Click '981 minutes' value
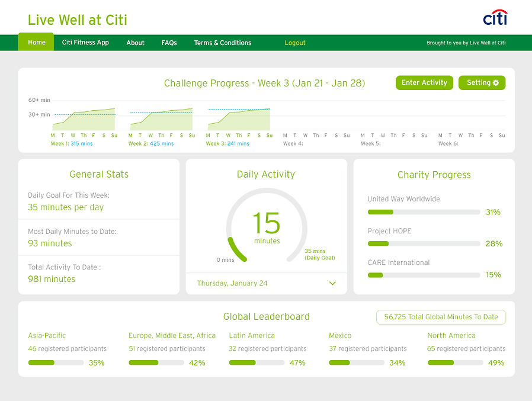The image size is (532, 401). 52,279
